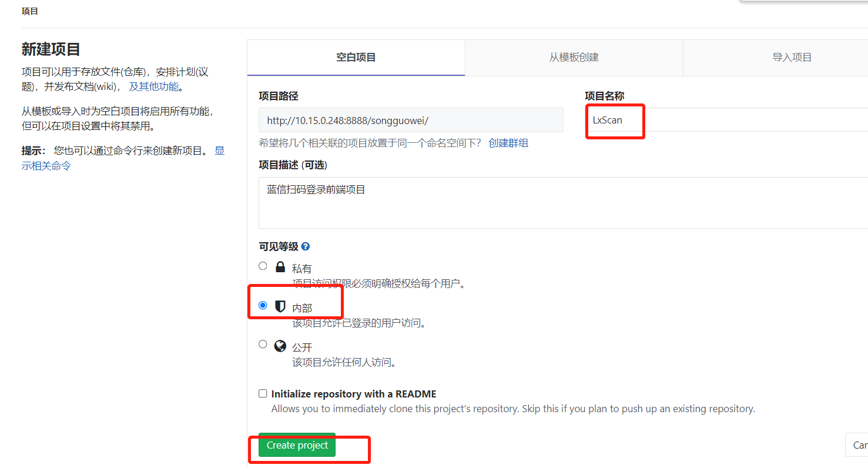Click the 项目描述 (可选) label

coord(293,165)
